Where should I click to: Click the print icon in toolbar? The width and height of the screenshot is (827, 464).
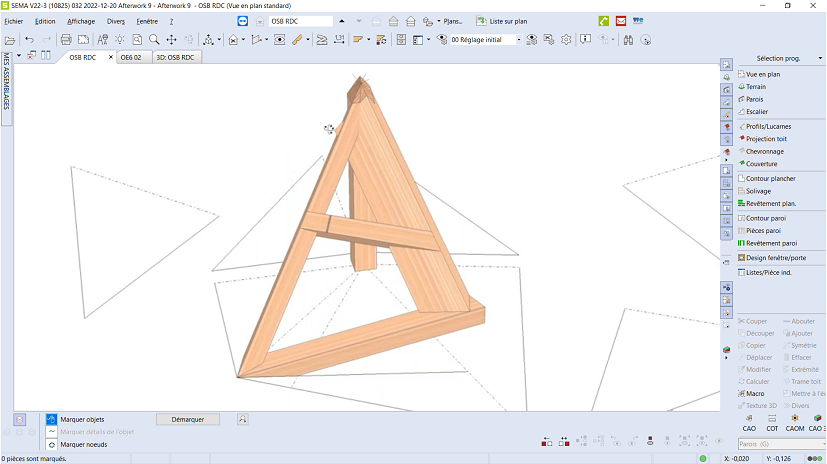click(66, 40)
